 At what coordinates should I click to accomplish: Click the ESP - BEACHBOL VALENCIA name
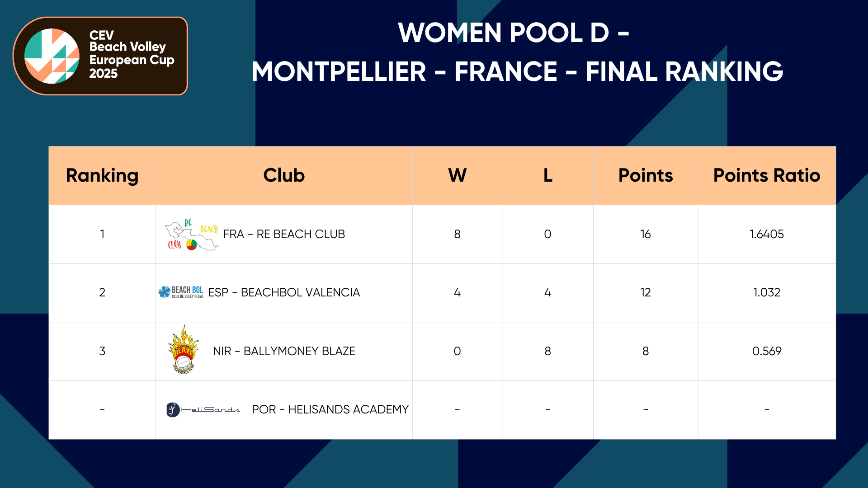[284, 292]
